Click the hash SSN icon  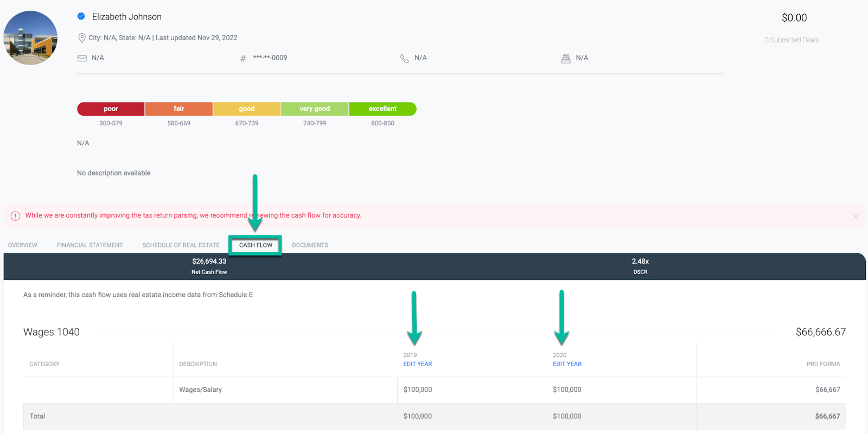243,58
